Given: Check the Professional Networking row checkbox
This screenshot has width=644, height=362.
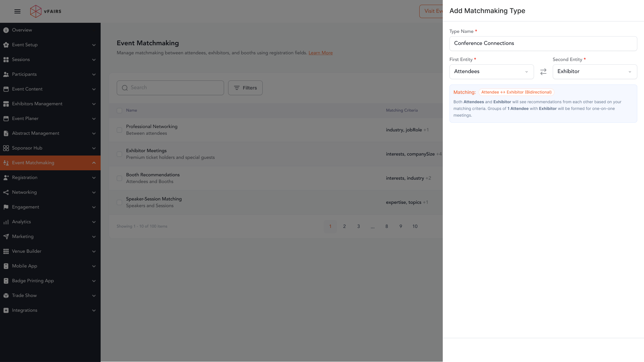Looking at the screenshot, I should pyautogui.click(x=119, y=130).
